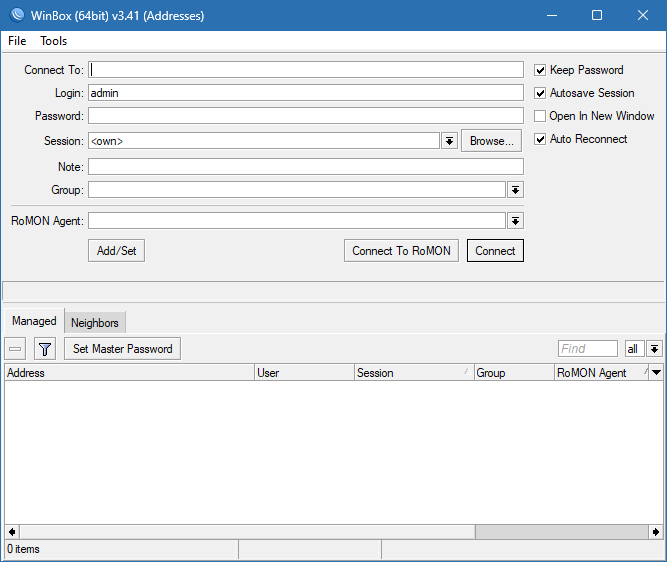Expand the Session dropdown arrow

pyautogui.click(x=449, y=141)
